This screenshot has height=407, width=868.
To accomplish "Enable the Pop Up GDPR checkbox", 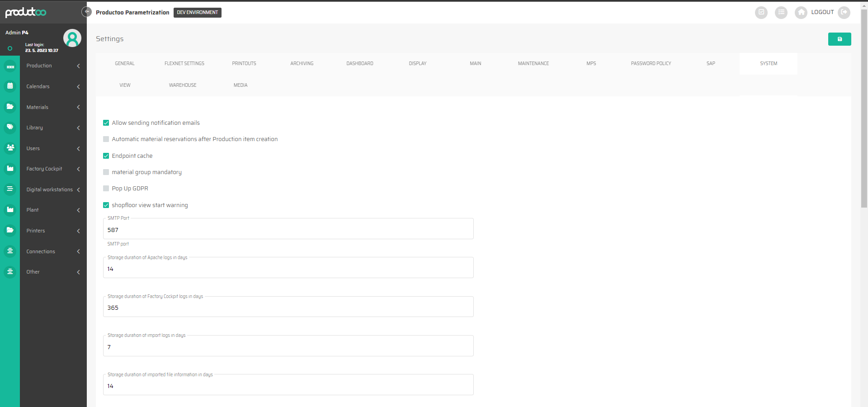I will pos(106,189).
